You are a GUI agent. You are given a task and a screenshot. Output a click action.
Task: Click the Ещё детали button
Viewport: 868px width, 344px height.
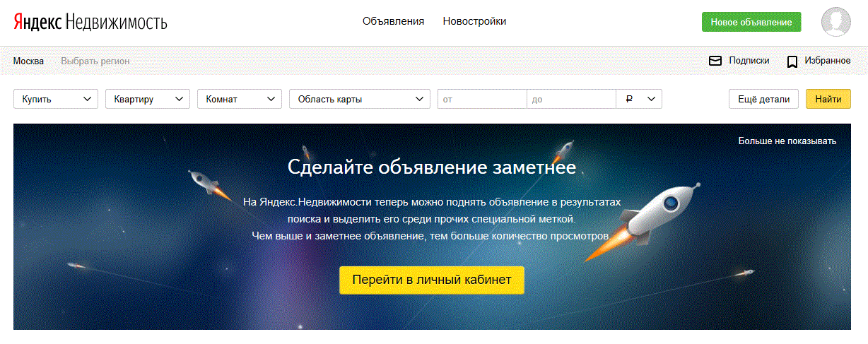[764, 99]
